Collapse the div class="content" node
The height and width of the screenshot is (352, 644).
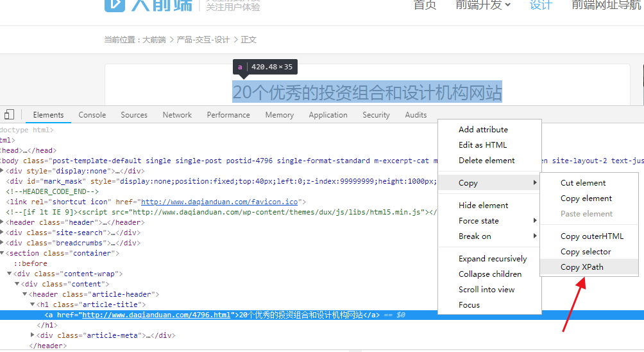[x=17, y=284]
